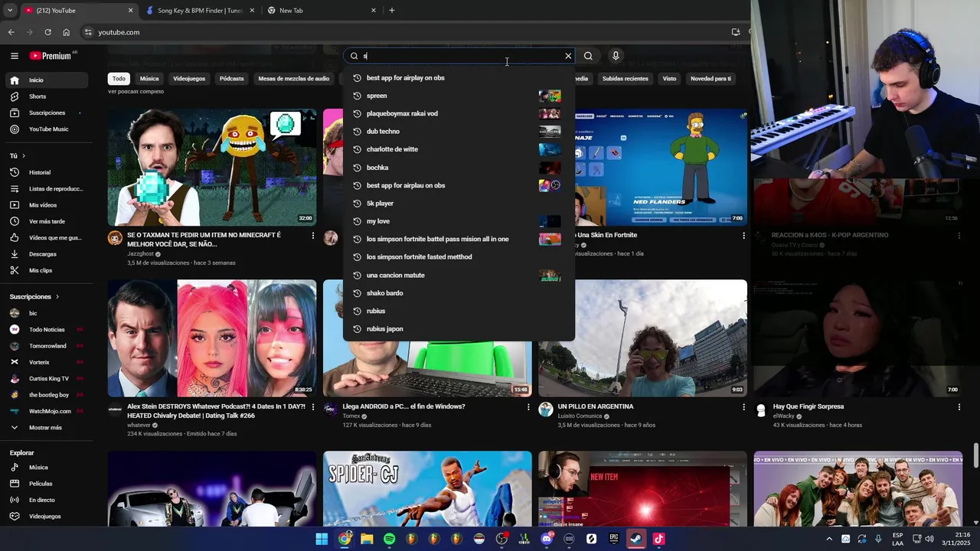Select the Visto filter chip

pyautogui.click(x=669, y=79)
